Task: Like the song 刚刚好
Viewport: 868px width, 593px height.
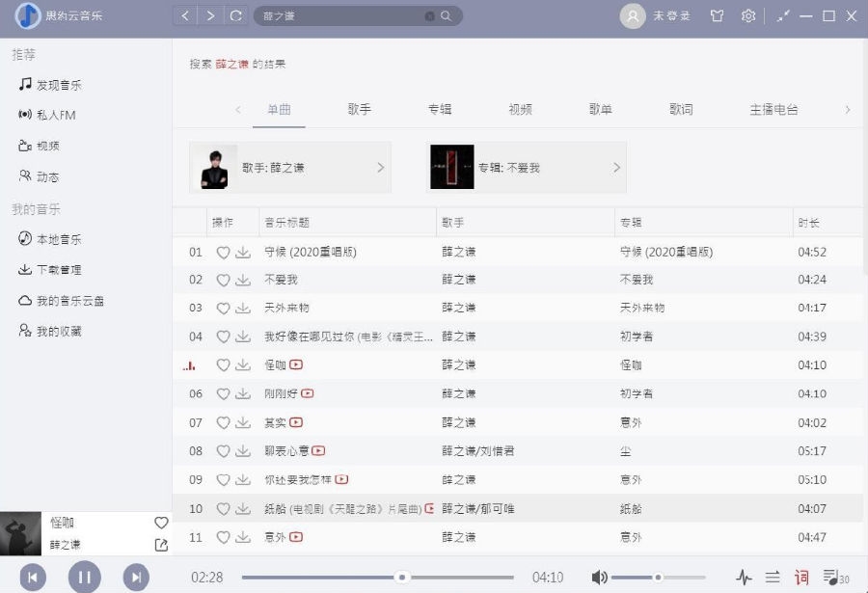Action: (223, 393)
